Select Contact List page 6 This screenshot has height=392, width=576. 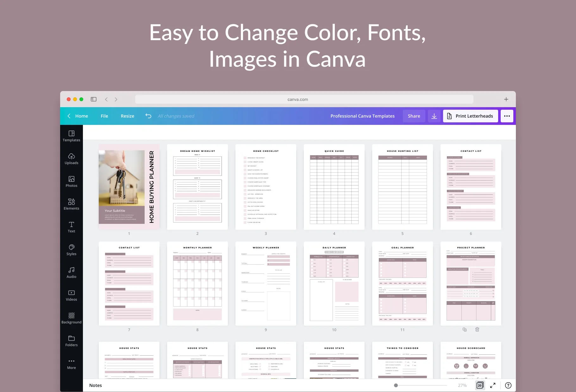(x=471, y=187)
